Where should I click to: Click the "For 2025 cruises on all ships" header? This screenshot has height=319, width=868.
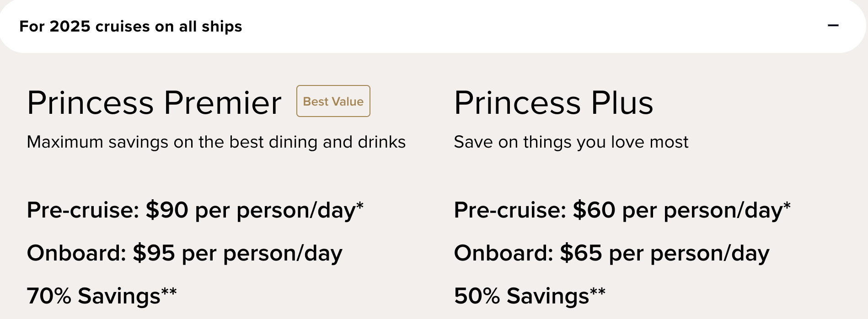[130, 27]
